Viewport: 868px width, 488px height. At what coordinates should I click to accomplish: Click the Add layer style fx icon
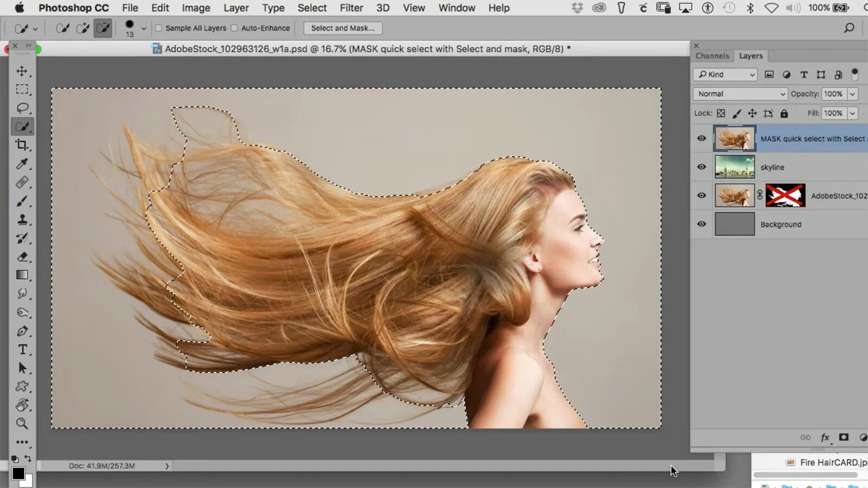point(825,438)
